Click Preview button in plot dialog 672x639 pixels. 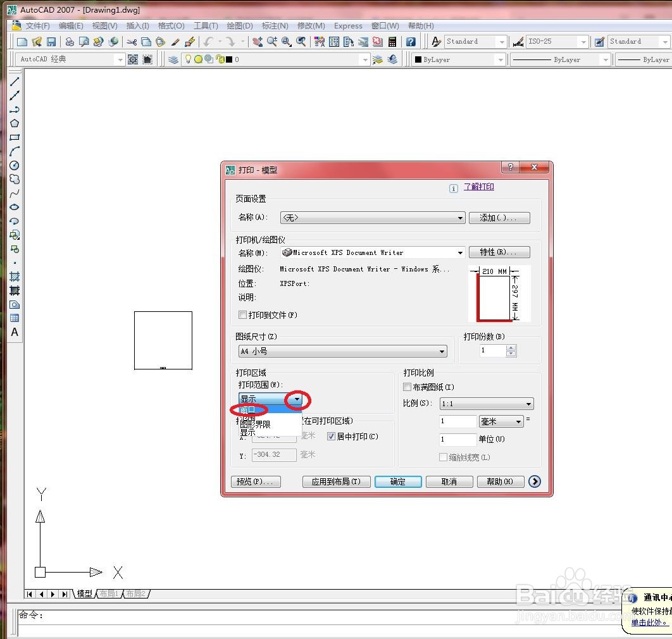(256, 481)
